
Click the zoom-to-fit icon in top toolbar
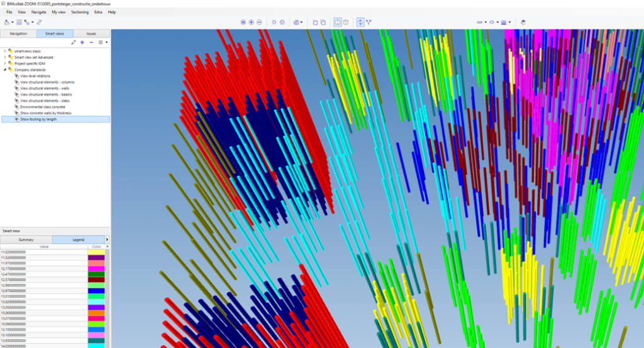pos(243,22)
